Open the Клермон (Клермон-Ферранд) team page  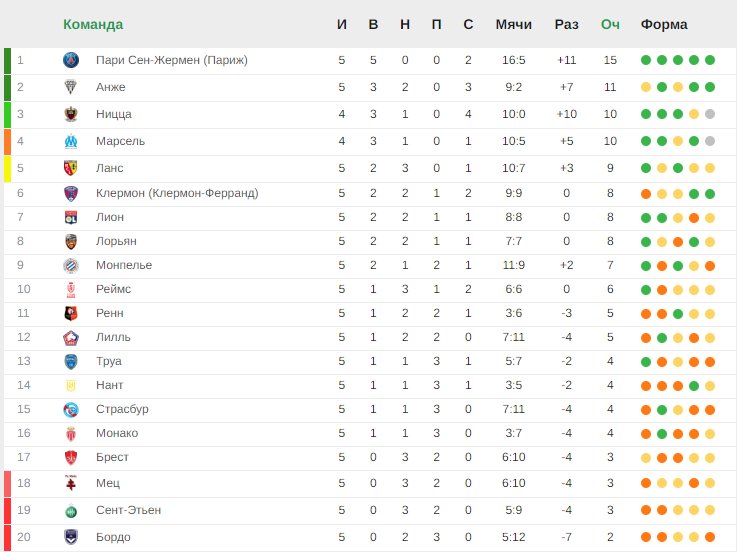point(177,193)
